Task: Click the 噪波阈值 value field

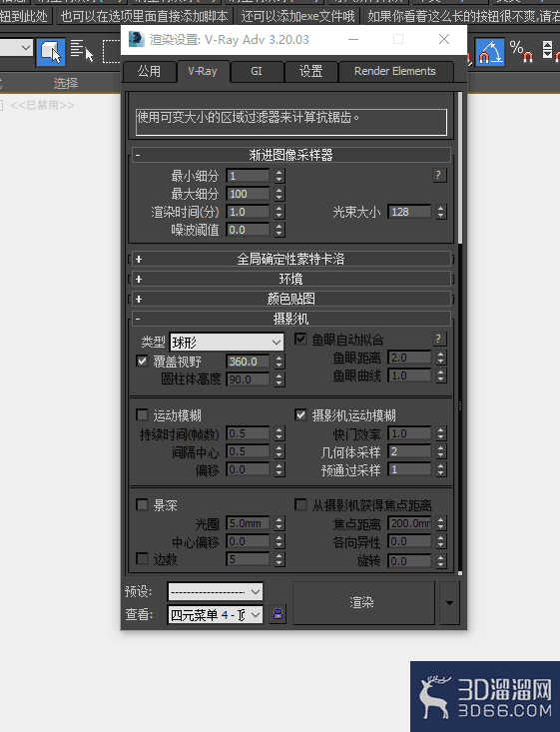Action: tap(248, 230)
